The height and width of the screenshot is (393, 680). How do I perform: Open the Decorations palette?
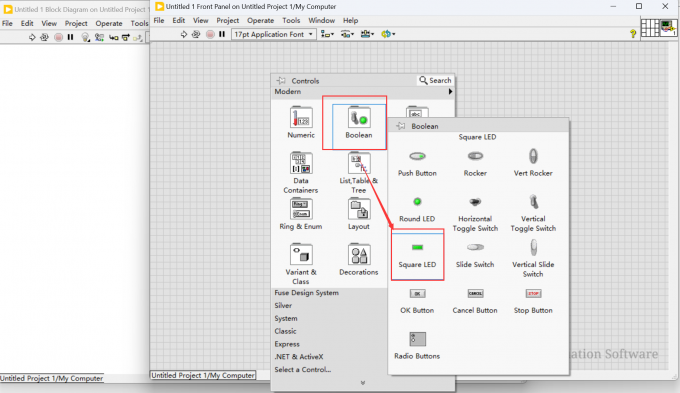[359, 259]
